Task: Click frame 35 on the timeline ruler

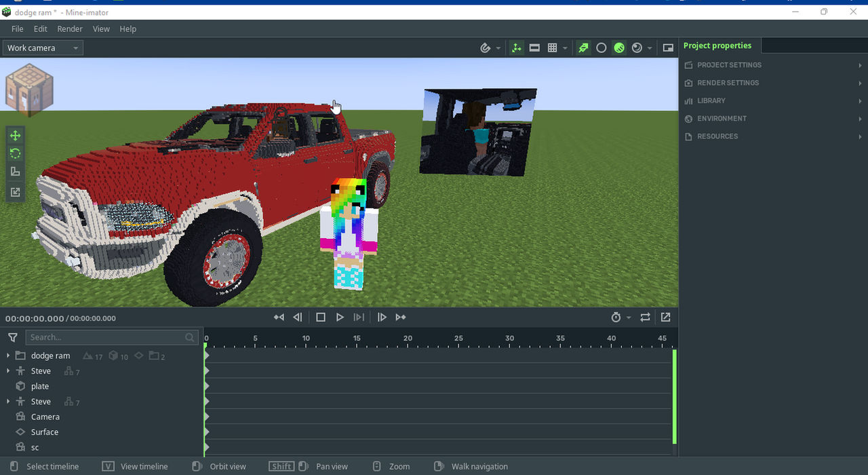Action: 560,339
